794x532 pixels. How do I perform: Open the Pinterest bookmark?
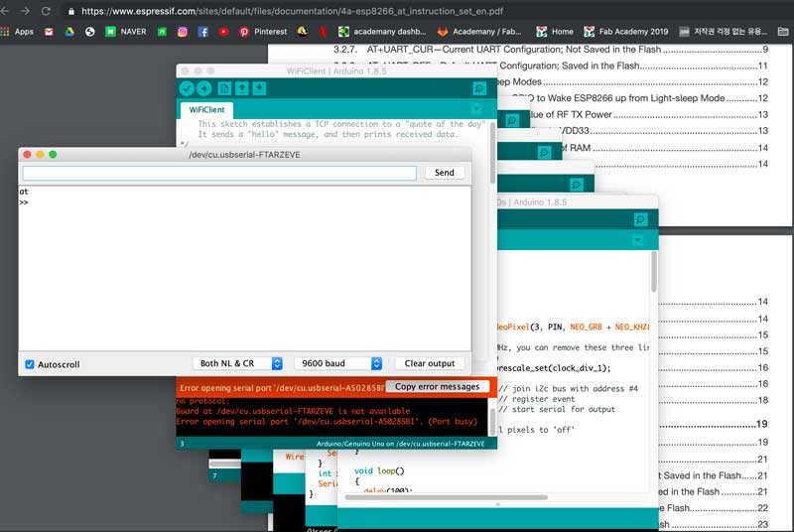(x=263, y=32)
